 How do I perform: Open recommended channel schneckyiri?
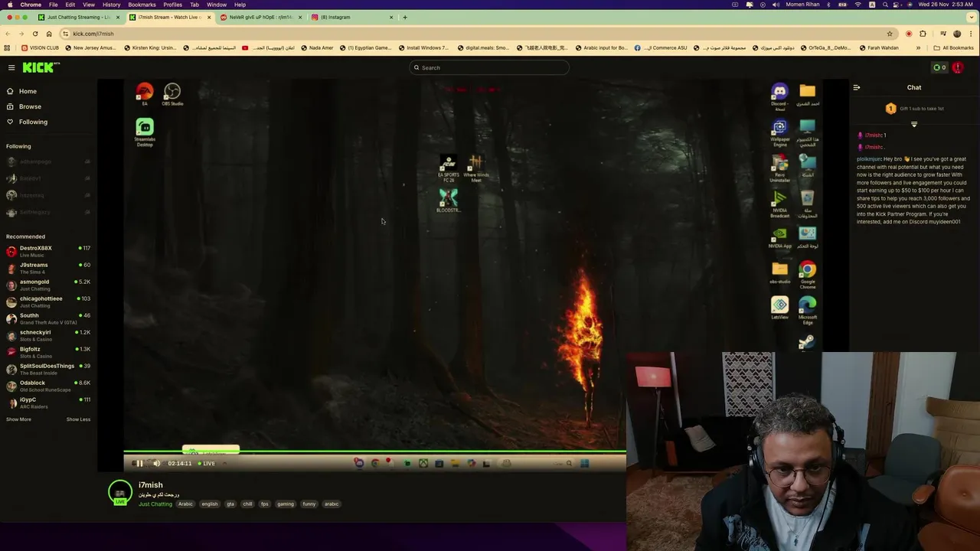tap(47, 335)
